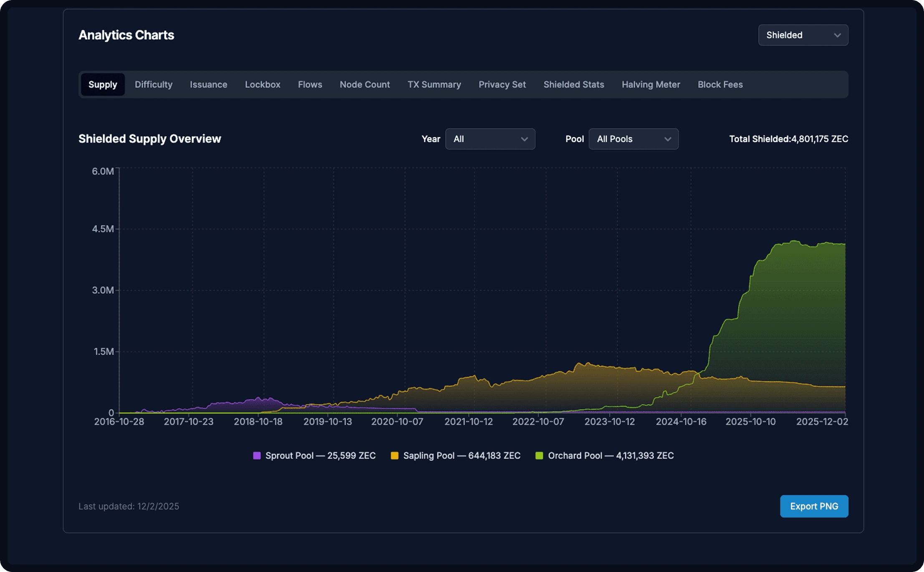The width and height of the screenshot is (924, 572).
Task: Open the Issuance tab
Action: click(208, 85)
